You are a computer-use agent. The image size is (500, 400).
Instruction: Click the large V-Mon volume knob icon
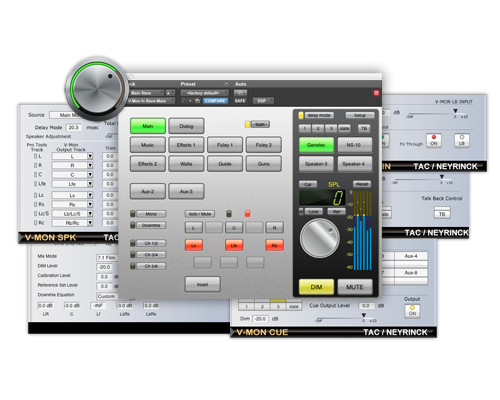[97, 89]
